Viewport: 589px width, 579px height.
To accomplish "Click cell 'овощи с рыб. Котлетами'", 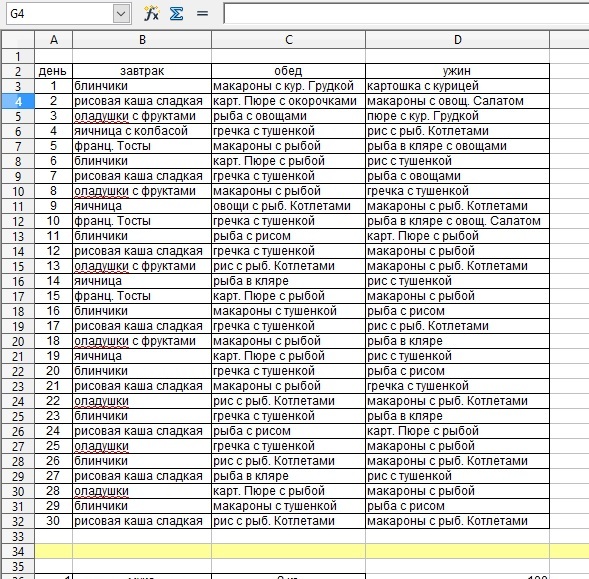I will (288, 206).
